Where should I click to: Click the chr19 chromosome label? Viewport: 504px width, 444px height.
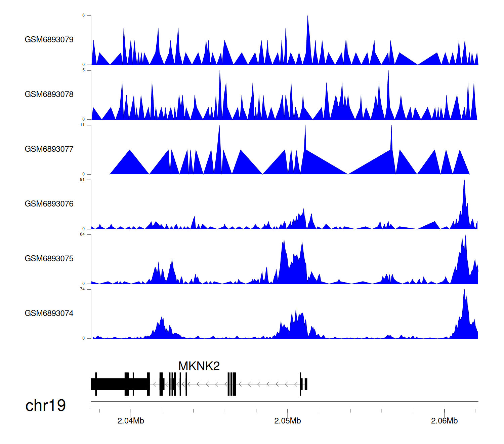click(x=45, y=405)
